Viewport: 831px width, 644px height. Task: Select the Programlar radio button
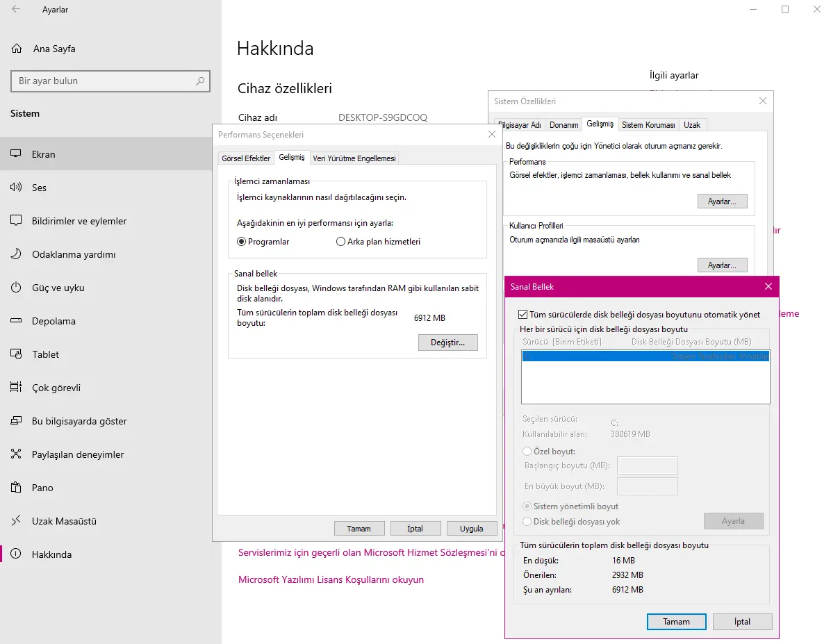(x=242, y=242)
